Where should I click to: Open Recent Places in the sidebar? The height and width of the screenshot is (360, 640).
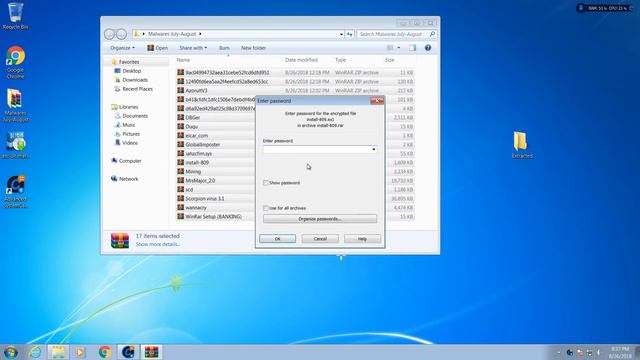tap(134, 89)
